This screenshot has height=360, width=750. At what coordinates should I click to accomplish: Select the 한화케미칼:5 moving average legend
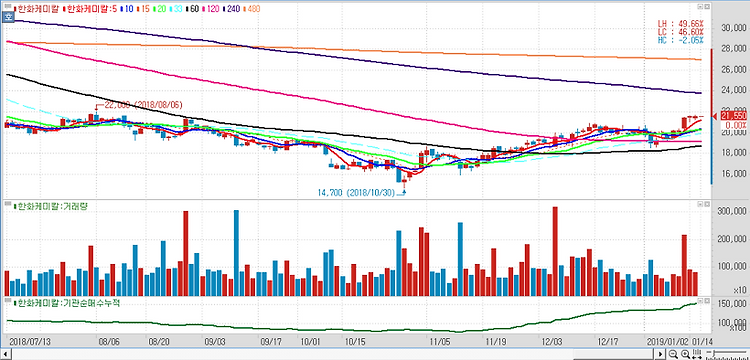[89, 9]
